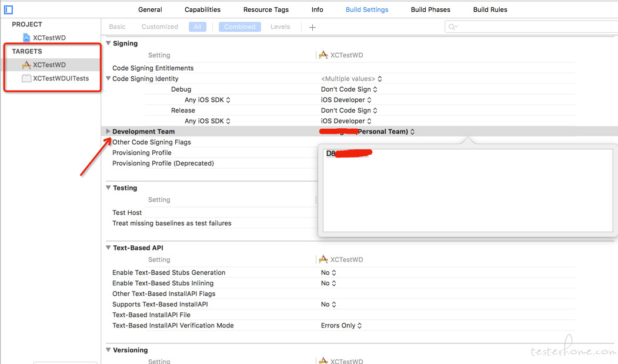Select the Test Host setting
This screenshot has width=618, height=364.
point(127,213)
